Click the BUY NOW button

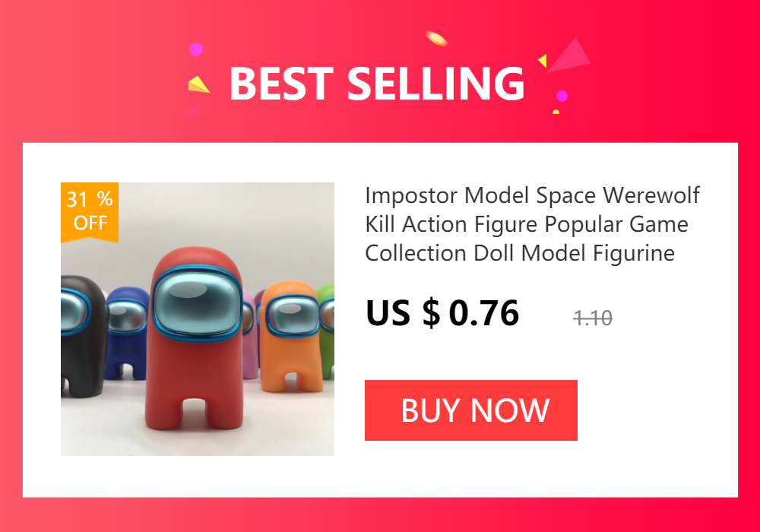pos(470,410)
